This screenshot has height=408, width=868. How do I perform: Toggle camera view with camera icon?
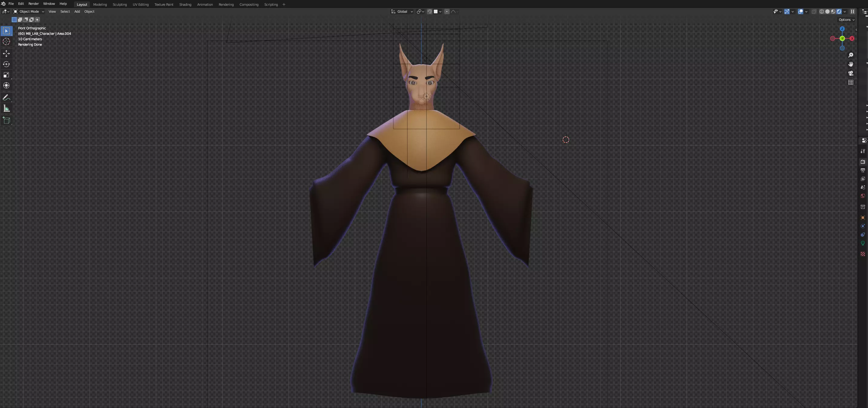click(x=850, y=73)
